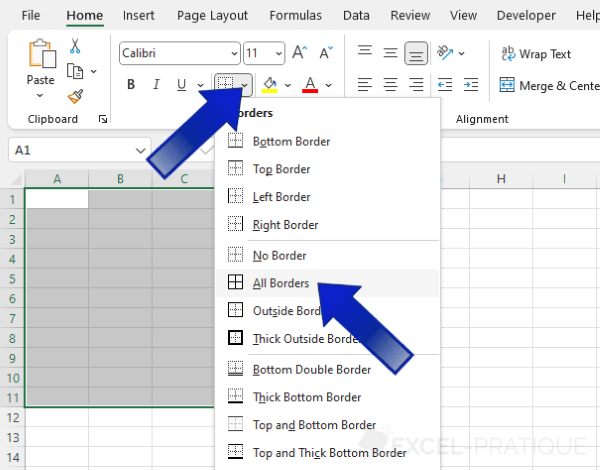Click the Top Align icon

[365, 53]
